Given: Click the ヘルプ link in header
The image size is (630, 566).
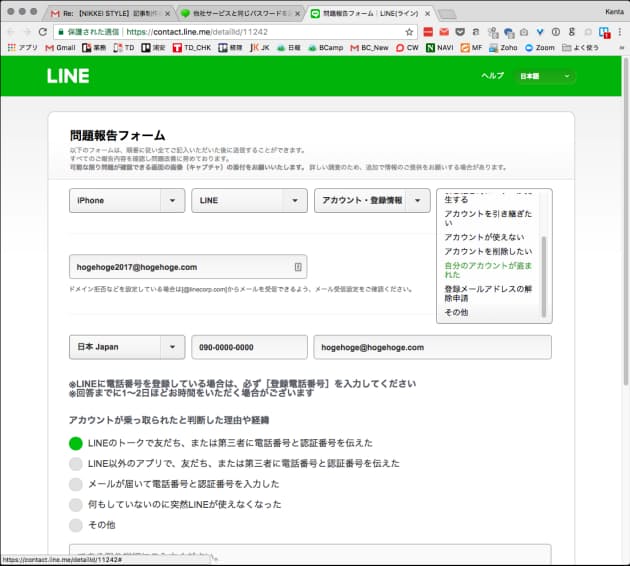Looking at the screenshot, I should click(x=492, y=76).
